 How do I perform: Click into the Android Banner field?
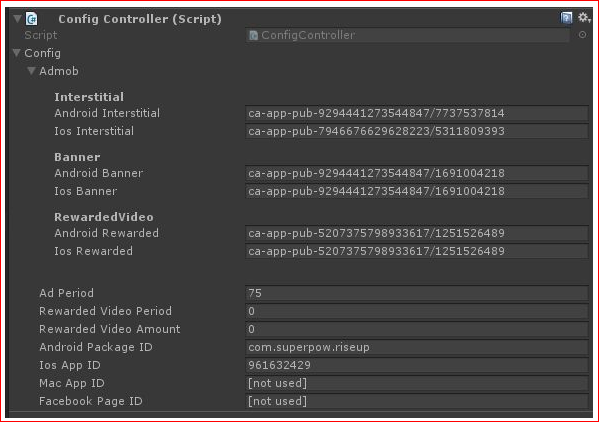(416, 173)
